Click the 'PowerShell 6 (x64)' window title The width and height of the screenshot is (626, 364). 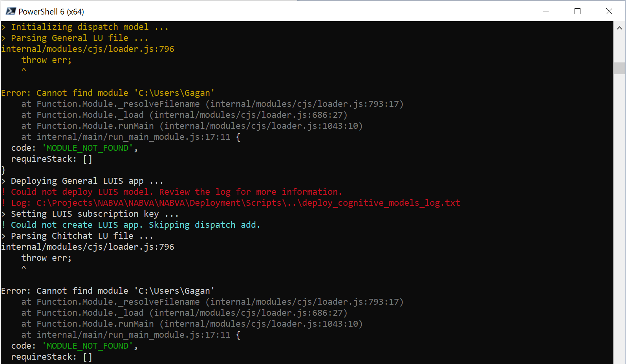[x=51, y=12]
